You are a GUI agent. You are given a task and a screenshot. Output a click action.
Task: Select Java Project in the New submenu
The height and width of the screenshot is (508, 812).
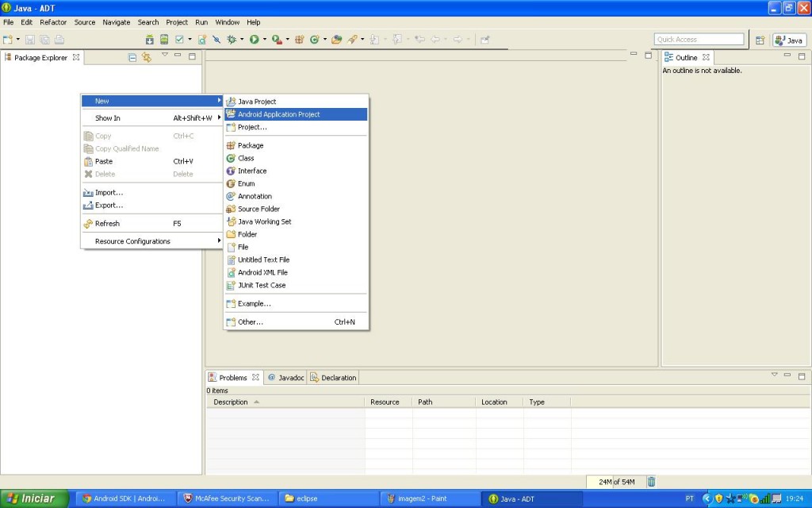(296, 102)
